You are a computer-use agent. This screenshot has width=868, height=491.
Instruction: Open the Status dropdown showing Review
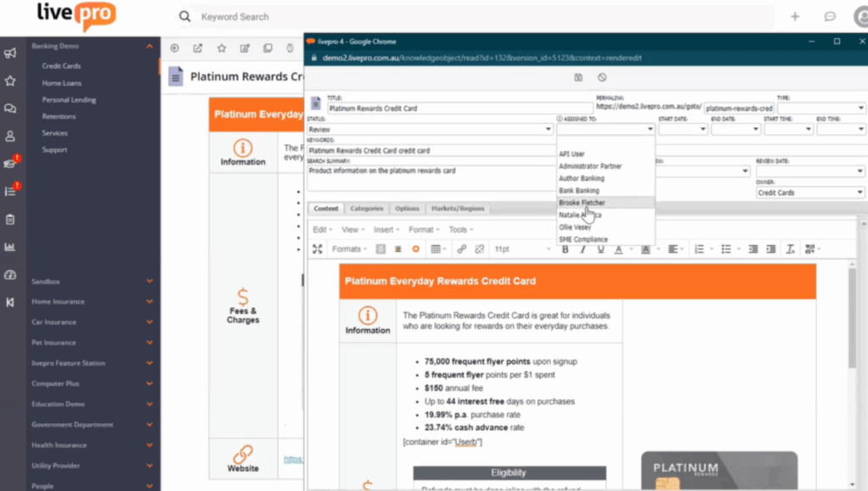pyautogui.click(x=429, y=130)
